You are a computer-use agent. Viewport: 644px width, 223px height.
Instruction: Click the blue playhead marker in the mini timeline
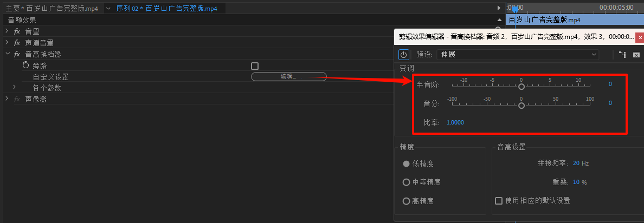(515, 10)
